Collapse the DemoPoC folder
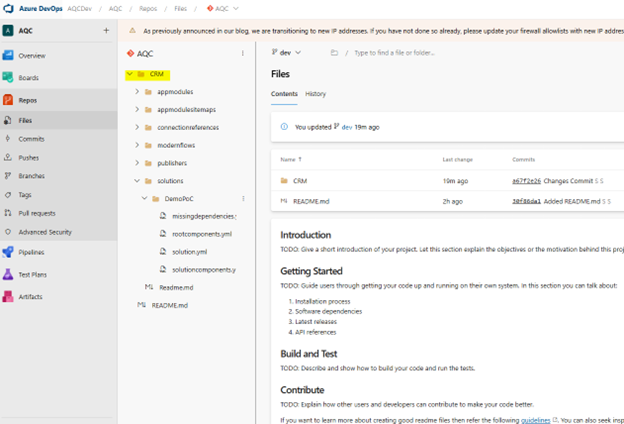The height and width of the screenshot is (424, 624). click(x=144, y=198)
